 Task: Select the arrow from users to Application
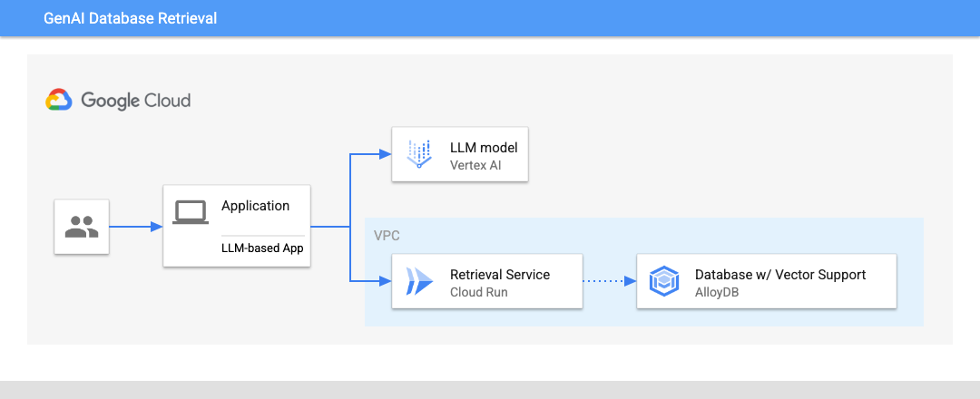pyautogui.click(x=135, y=227)
